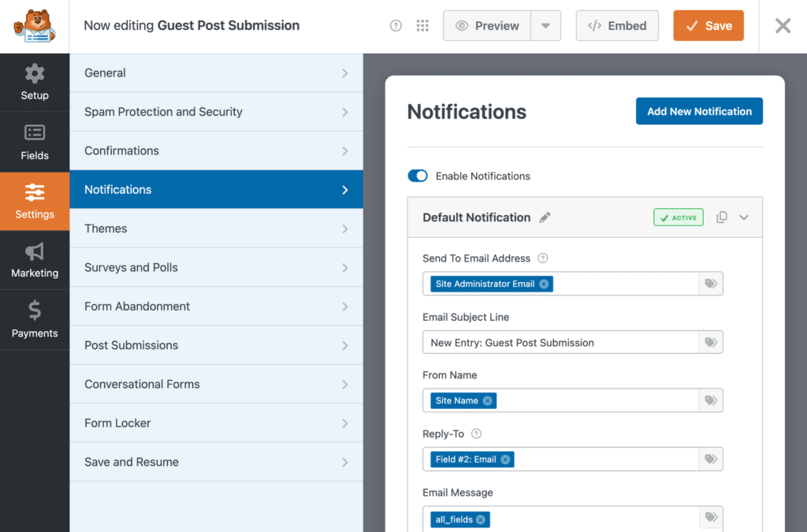
Task: Open Spam Protection and Security settings
Action: (216, 112)
